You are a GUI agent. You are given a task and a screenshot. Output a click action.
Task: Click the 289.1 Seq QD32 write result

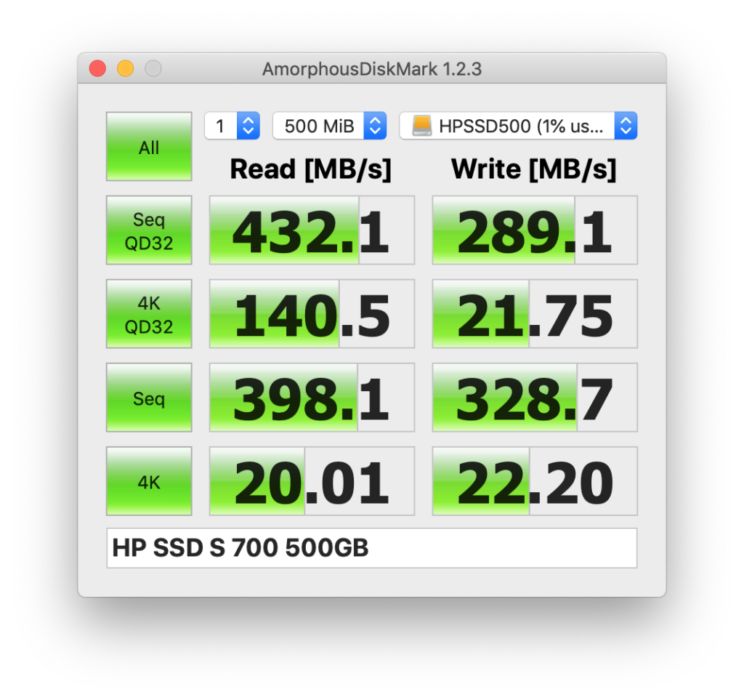coord(535,230)
